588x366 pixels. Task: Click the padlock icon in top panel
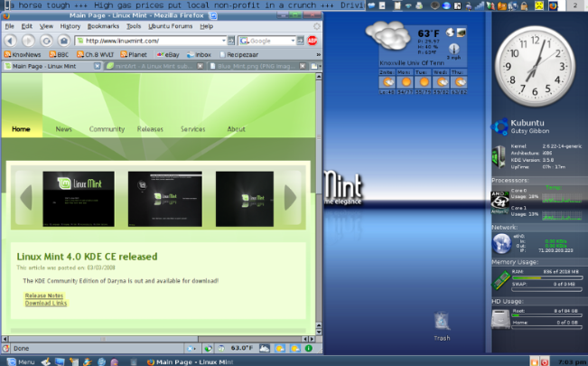(524, 5)
